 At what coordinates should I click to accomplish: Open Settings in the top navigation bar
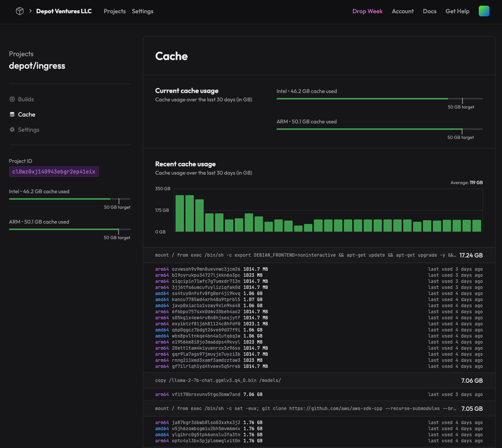143,11
